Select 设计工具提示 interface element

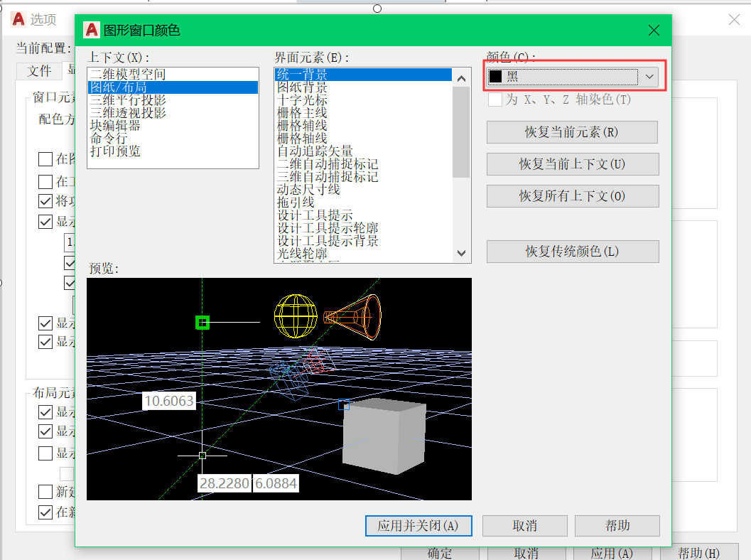click(364, 215)
